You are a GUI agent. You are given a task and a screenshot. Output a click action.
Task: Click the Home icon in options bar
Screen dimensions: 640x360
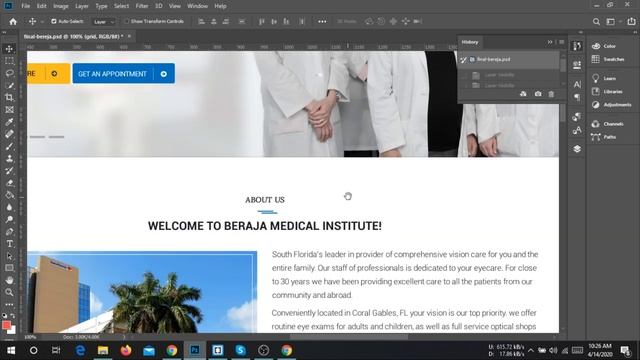13,22
